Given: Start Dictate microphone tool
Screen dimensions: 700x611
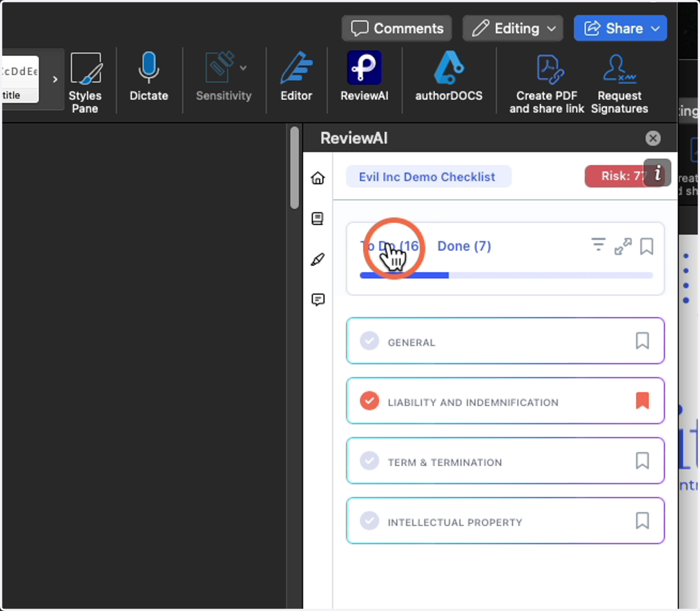Looking at the screenshot, I should [x=149, y=76].
